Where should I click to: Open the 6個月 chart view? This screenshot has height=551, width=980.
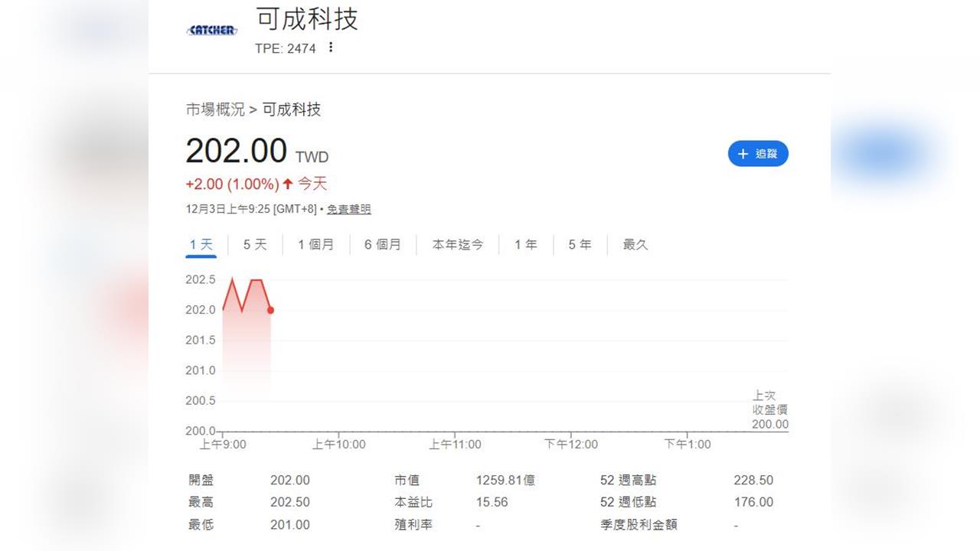pyautogui.click(x=383, y=244)
